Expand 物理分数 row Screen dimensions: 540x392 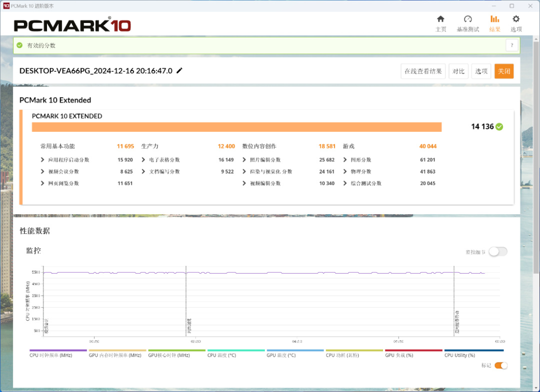(x=345, y=171)
